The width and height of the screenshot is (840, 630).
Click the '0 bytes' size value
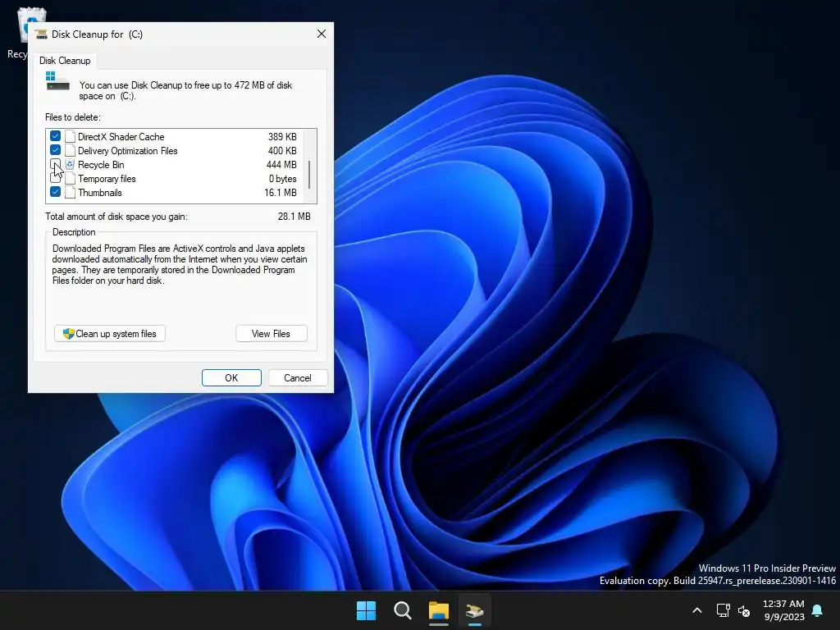(x=282, y=178)
